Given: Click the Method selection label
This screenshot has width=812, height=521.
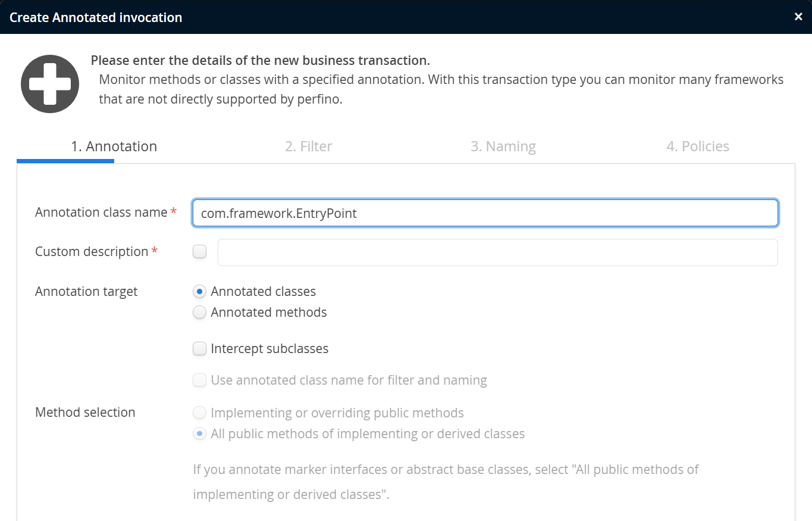Looking at the screenshot, I should 85,413.
